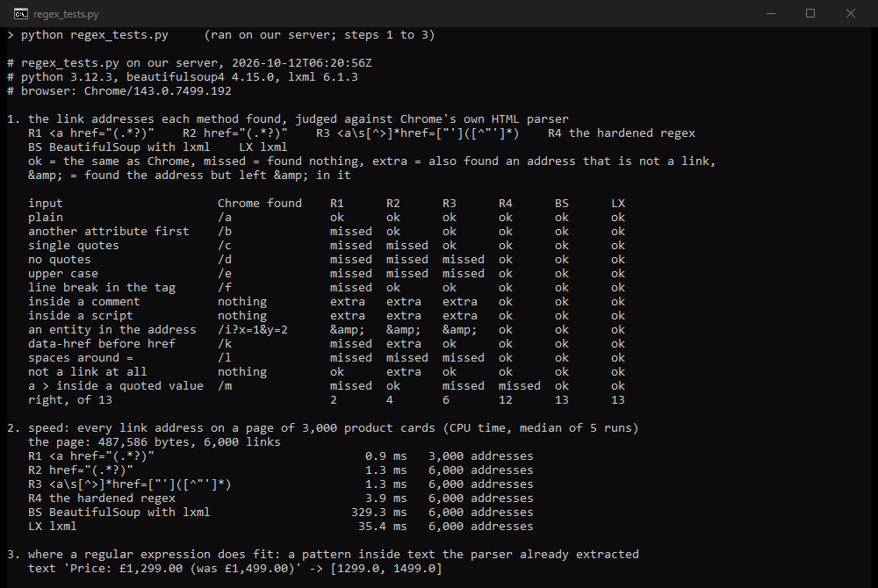
Task: Click the console icon in the title bar
Action: click(21, 13)
